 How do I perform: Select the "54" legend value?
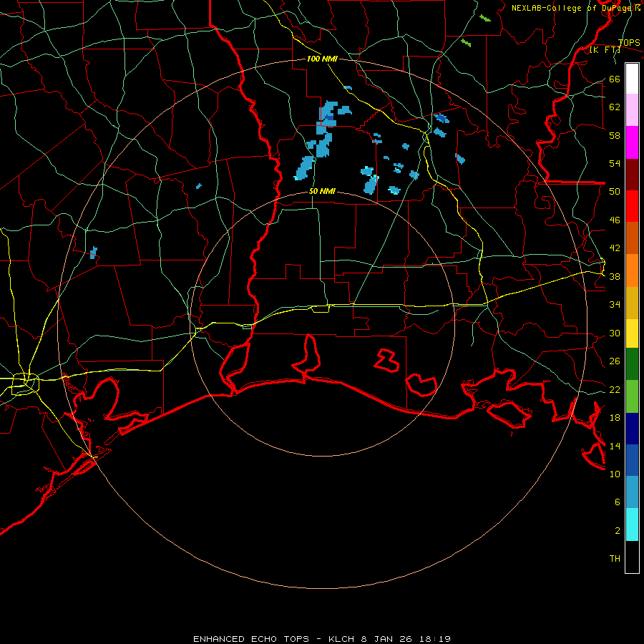coord(615,163)
